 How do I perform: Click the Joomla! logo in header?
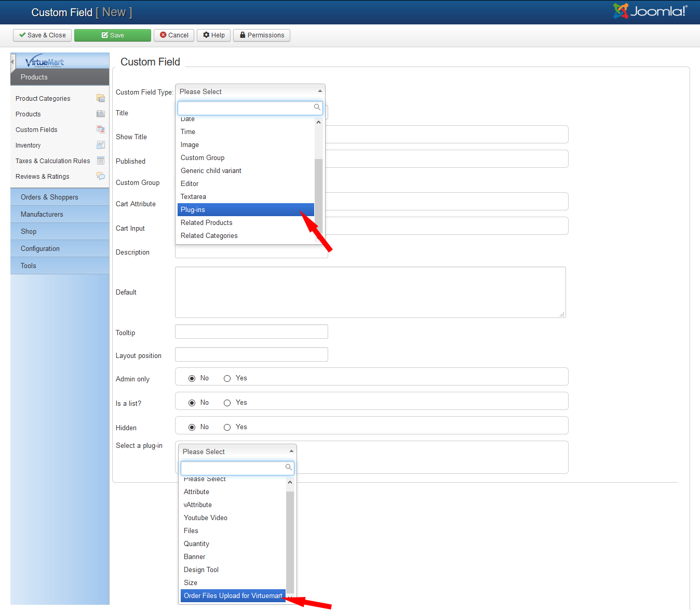[x=650, y=11]
